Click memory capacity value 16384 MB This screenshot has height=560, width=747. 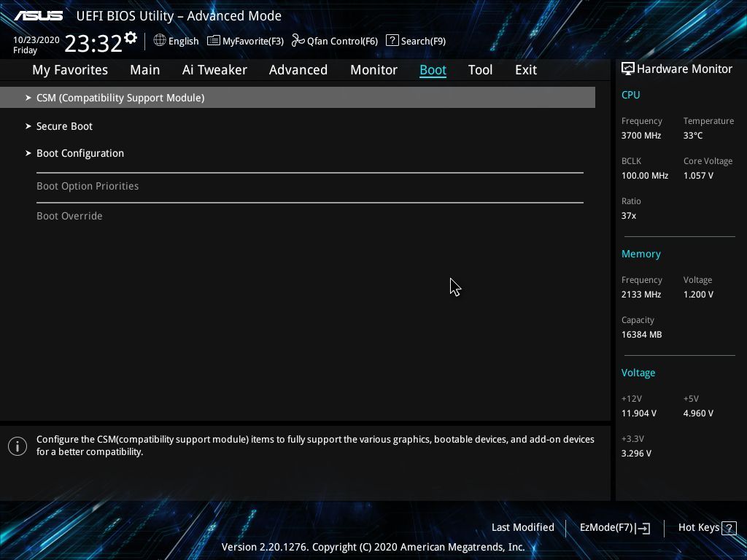click(642, 334)
